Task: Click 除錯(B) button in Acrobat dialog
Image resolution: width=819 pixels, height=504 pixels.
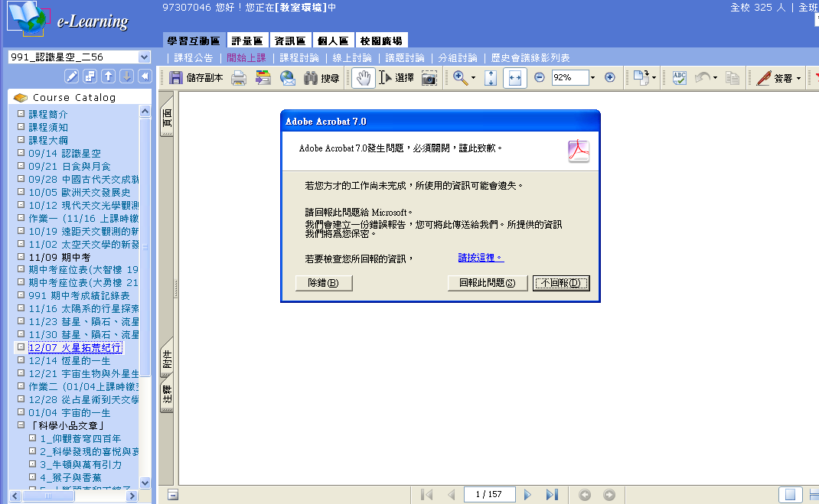Action: 323,283
